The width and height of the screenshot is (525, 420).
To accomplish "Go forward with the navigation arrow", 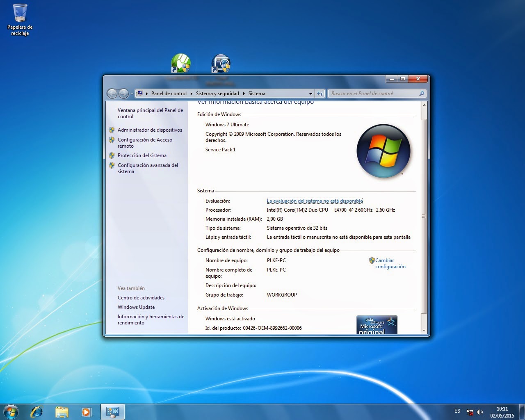I will (x=123, y=94).
